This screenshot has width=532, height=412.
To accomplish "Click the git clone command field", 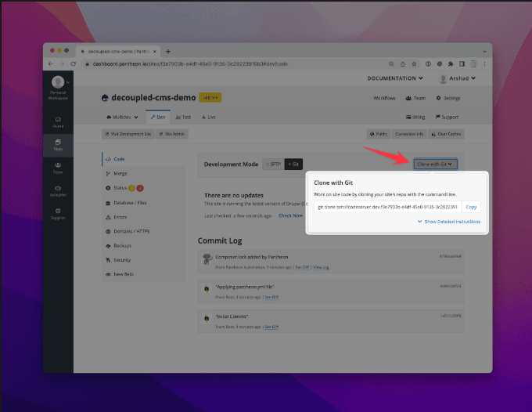I will (388, 207).
